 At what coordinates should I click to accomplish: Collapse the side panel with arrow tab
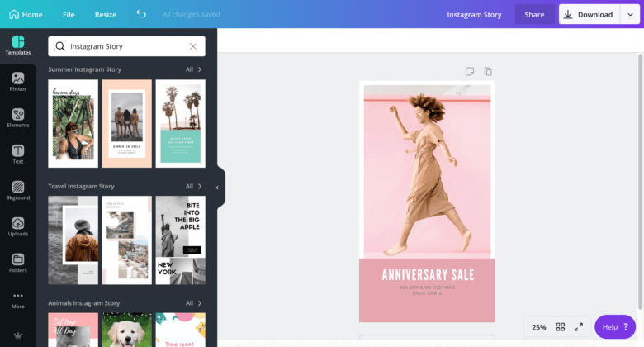point(218,188)
